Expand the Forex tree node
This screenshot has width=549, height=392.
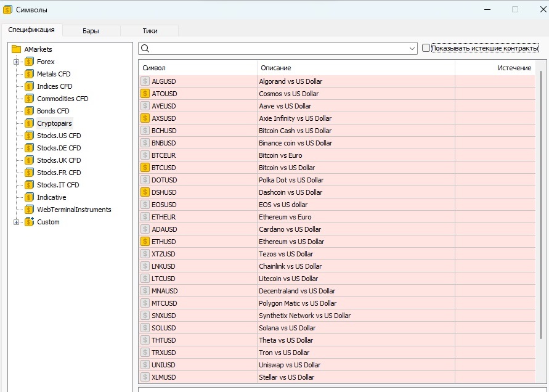click(x=16, y=62)
